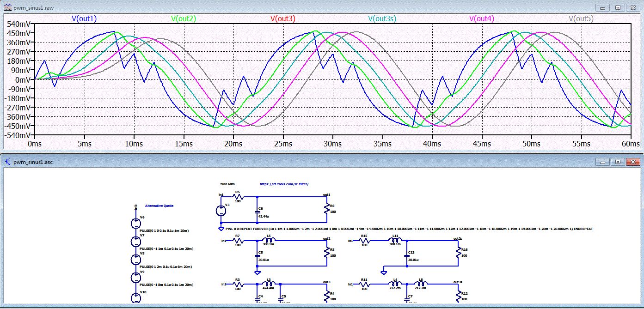Click the R6 load resistor symbol
The width and height of the screenshot is (644, 309).
pyautogui.click(x=327, y=208)
